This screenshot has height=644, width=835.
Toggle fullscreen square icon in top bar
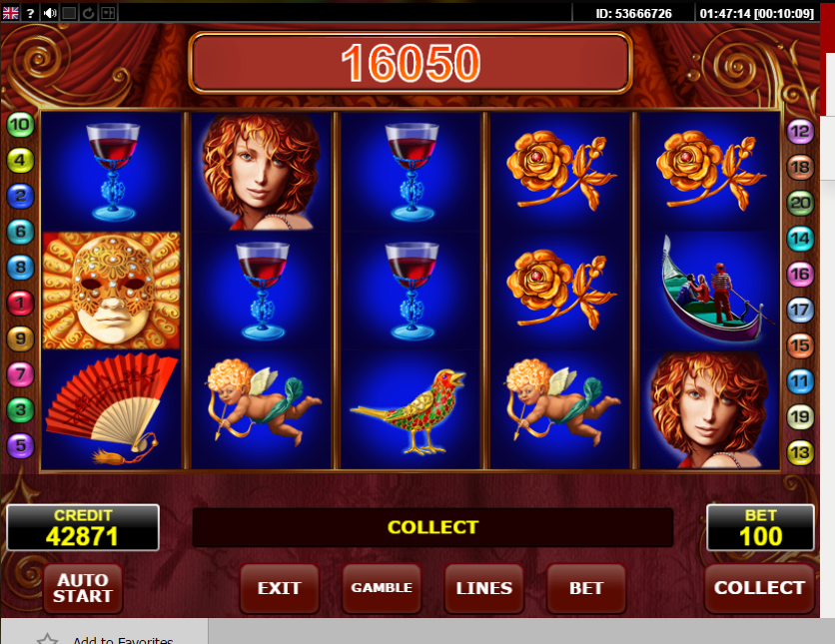(x=69, y=13)
